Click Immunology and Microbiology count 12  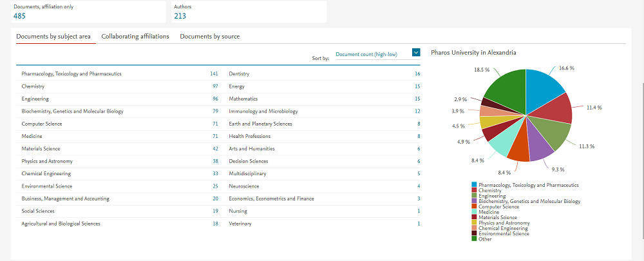tap(417, 111)
